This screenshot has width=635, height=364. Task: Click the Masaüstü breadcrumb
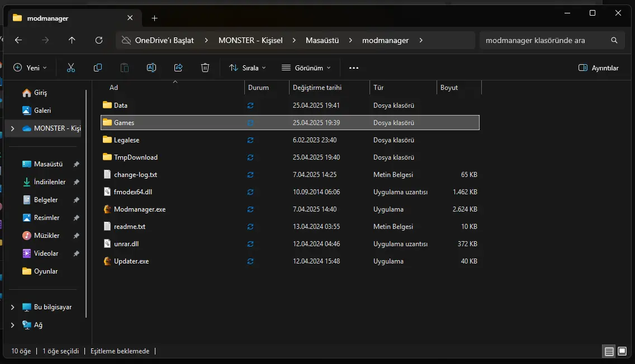point(322,40)
